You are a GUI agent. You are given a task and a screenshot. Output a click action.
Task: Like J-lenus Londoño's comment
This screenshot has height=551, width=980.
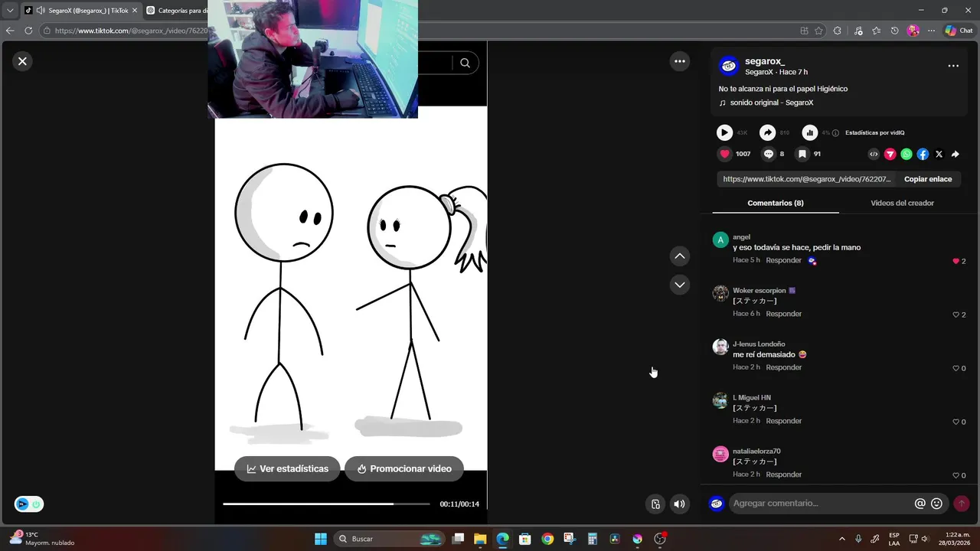(x=955, y=368)
